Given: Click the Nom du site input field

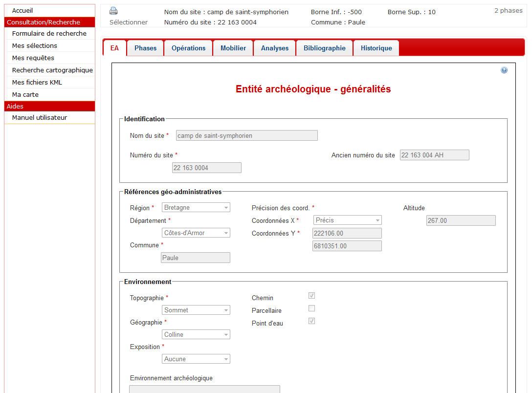Looking at the screenshot, I should [246, 136].
